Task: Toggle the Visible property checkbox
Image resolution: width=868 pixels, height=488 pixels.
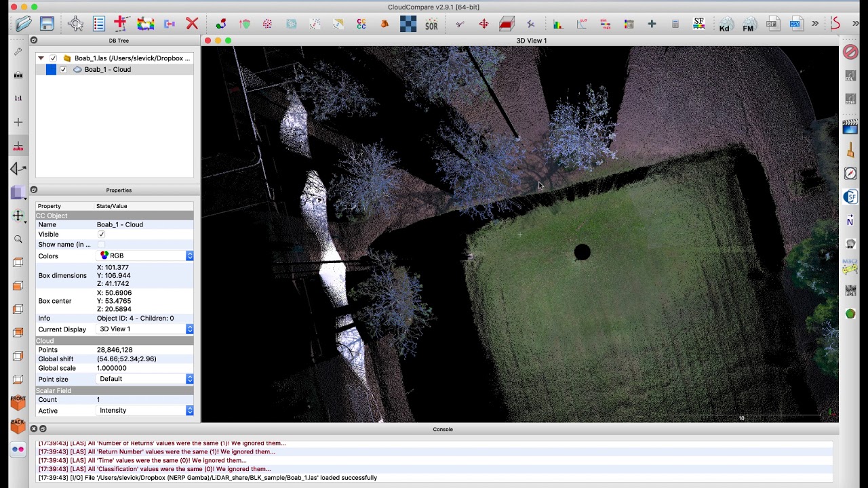Action: (101, 235)
